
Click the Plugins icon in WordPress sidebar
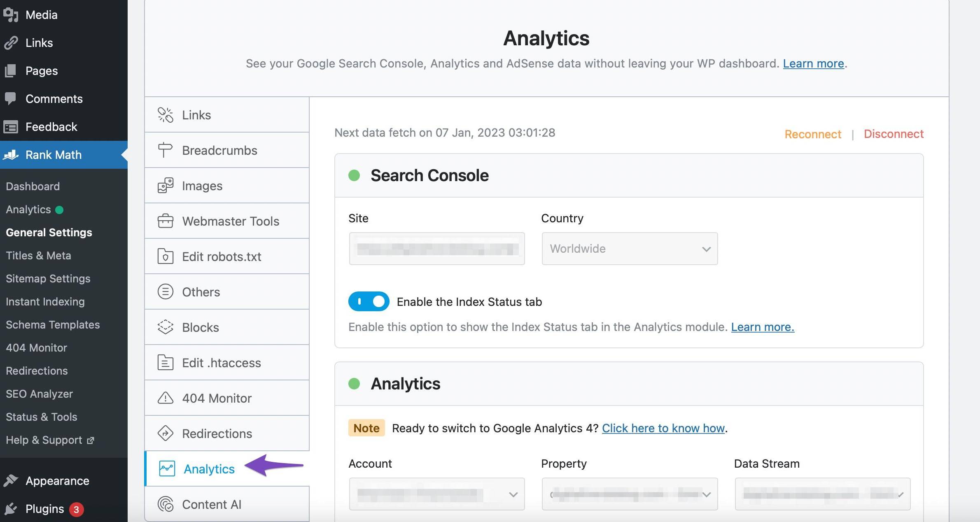11,509
